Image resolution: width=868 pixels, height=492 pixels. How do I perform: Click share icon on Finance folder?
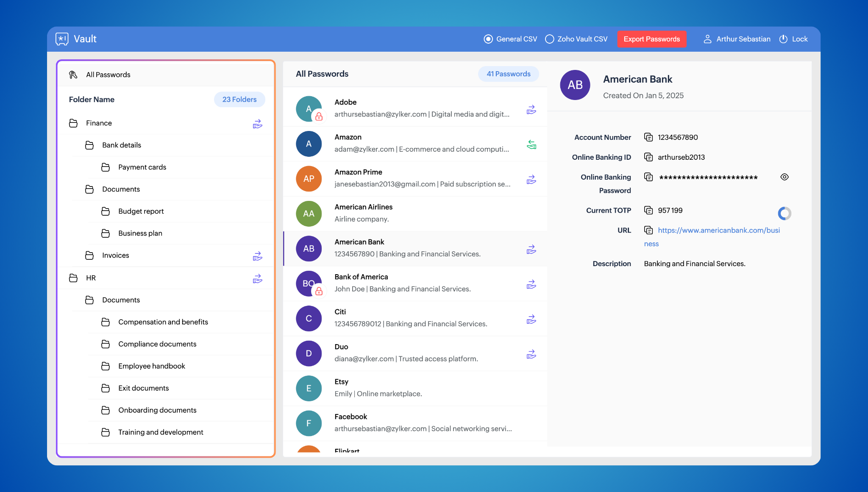coord(257,124)
